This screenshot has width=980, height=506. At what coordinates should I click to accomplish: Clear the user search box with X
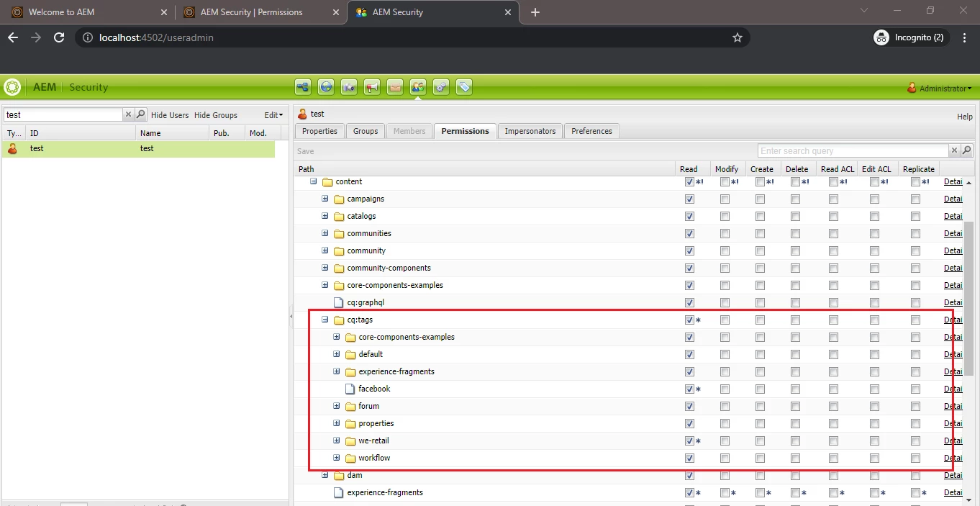pos(128,114)
